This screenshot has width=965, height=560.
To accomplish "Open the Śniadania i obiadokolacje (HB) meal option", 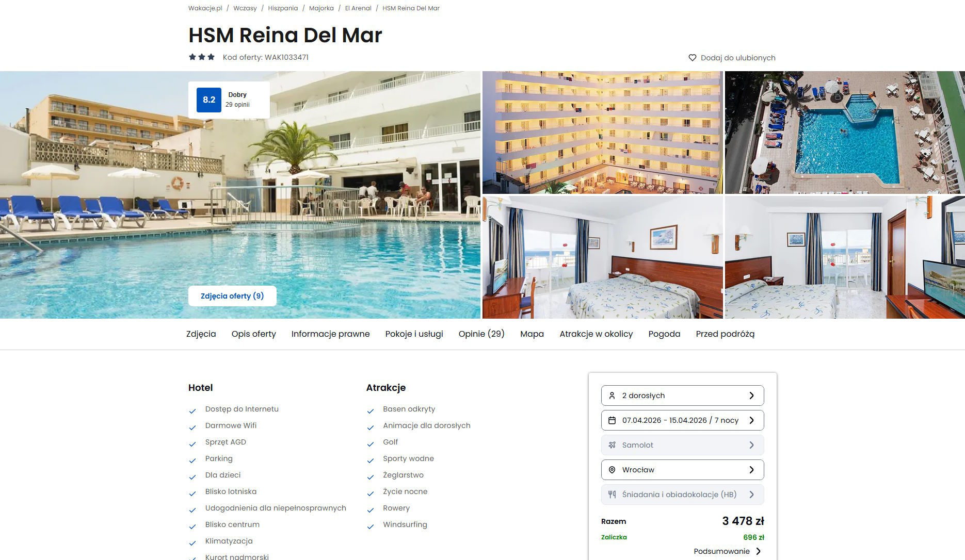I will click(682, 495).
